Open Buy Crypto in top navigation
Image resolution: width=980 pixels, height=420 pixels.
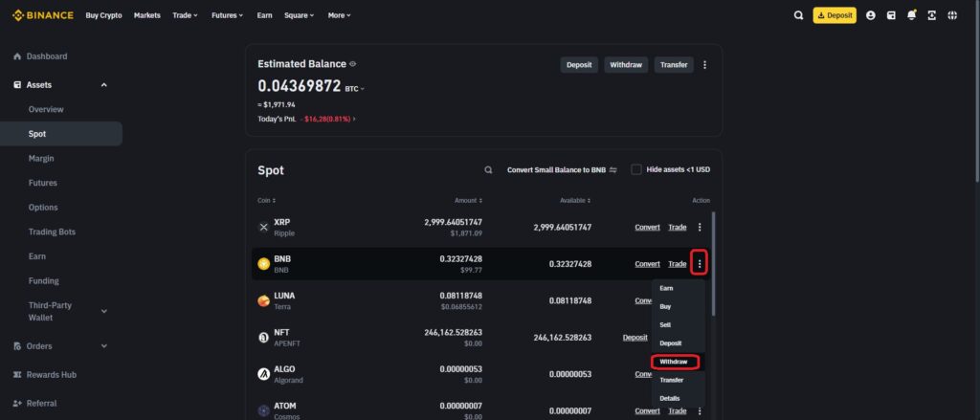click(x=103, y=15)
